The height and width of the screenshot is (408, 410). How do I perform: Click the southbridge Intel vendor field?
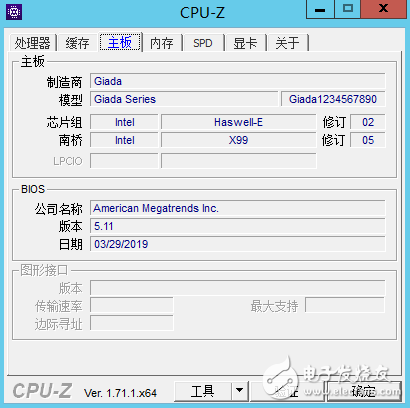(x=124, y=140)
